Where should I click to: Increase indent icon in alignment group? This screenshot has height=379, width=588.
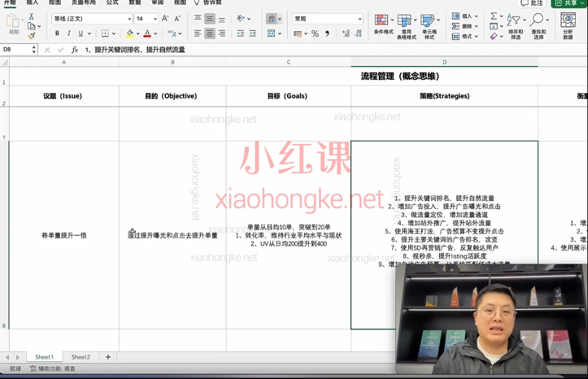click(x=253, y=33)
